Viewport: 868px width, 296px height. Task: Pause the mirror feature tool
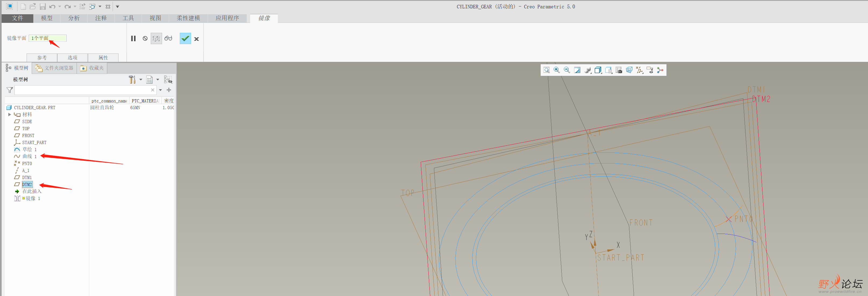(134, 38)
